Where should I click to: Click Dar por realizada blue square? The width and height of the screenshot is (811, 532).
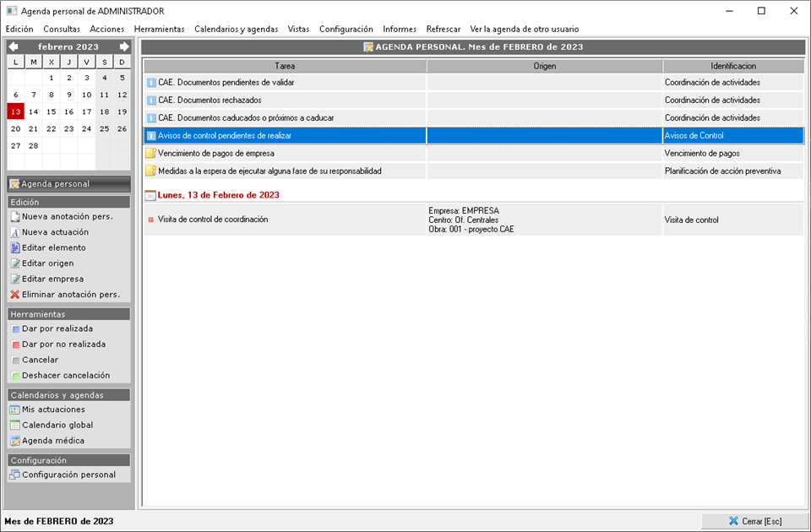click(14, 329)
